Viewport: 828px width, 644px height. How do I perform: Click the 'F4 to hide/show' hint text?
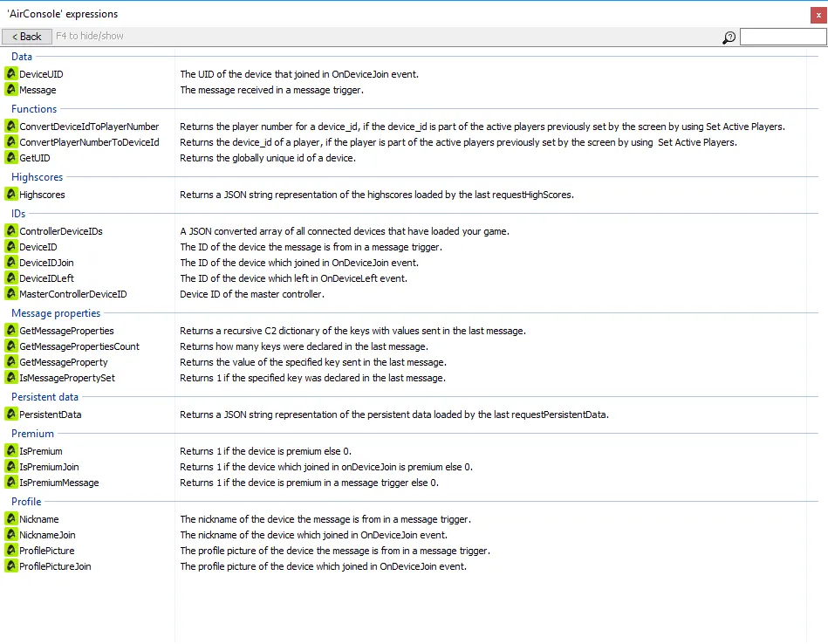pos(90,36)
